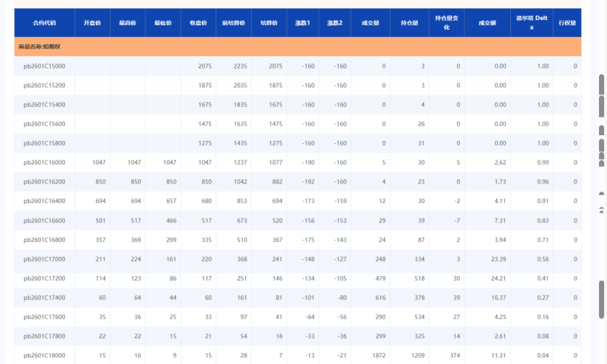Viewport: 607px width, 364px height.
Task: Click the 涨跌2 column header
Action: pos(335,23)
